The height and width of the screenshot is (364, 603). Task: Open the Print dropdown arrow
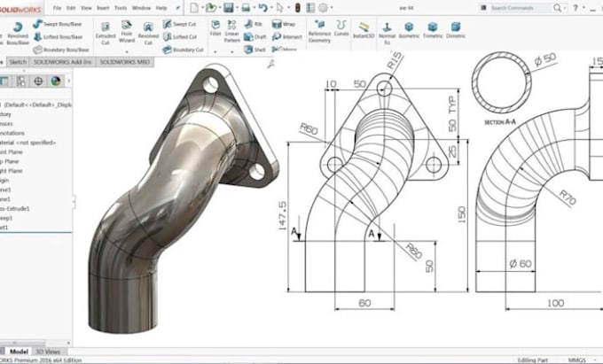(x=254, y=8)
